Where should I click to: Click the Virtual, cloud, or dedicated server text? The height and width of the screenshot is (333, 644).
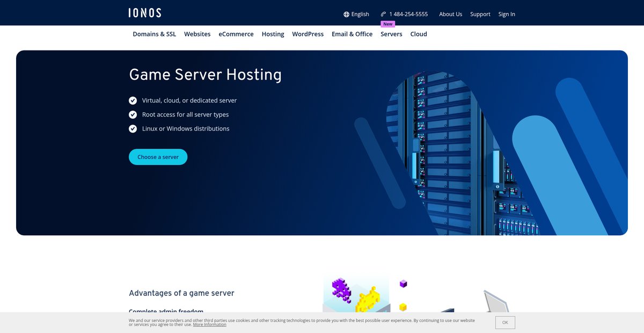point(189,100)
